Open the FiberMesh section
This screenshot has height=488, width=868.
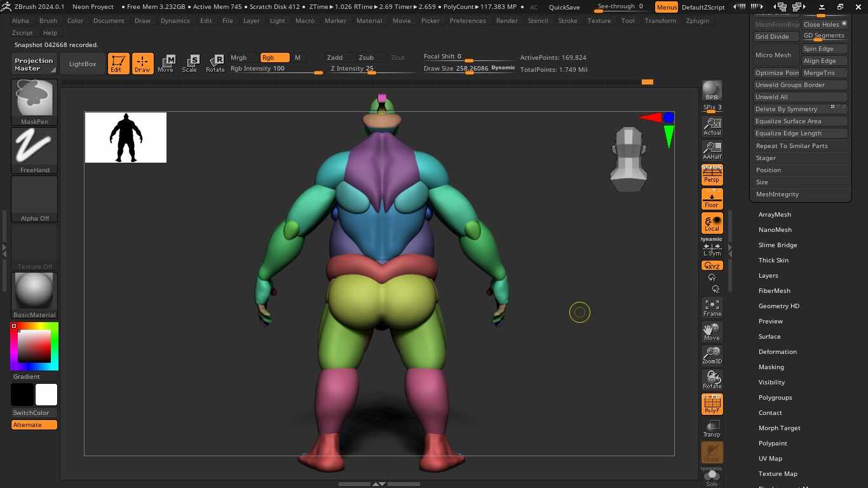[775, 290]
